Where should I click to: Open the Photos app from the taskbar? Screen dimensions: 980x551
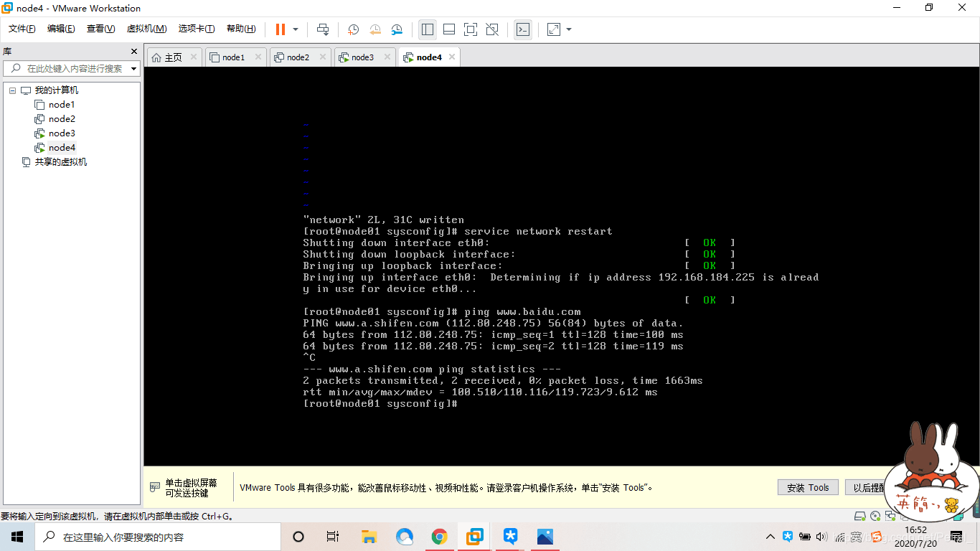pos(545,537)
